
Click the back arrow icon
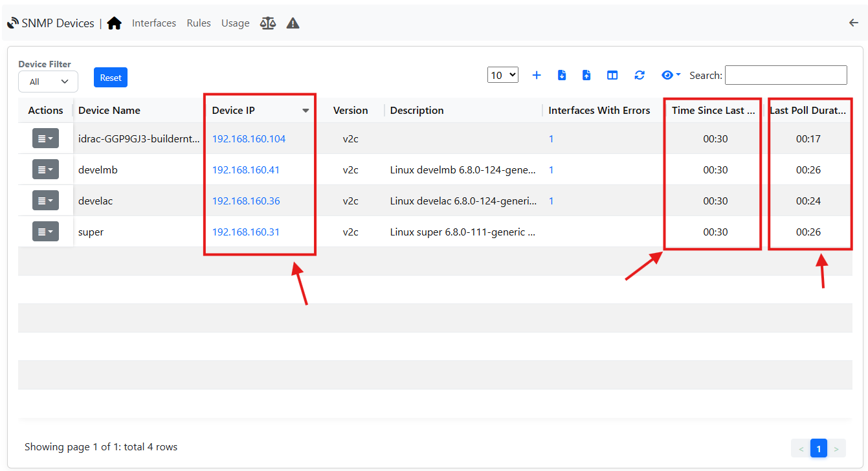854,23
